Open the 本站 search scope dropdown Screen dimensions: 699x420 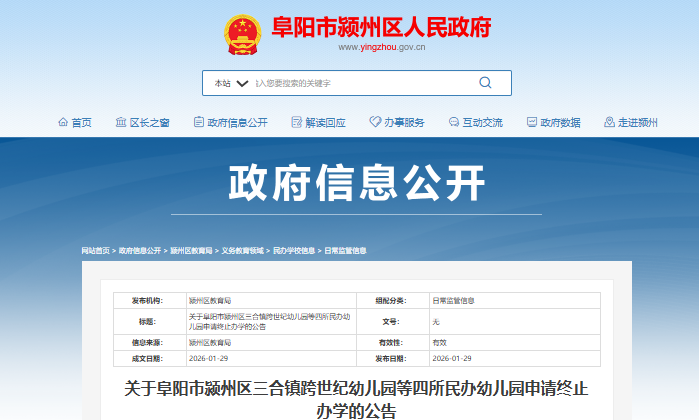tap(231, 83)
